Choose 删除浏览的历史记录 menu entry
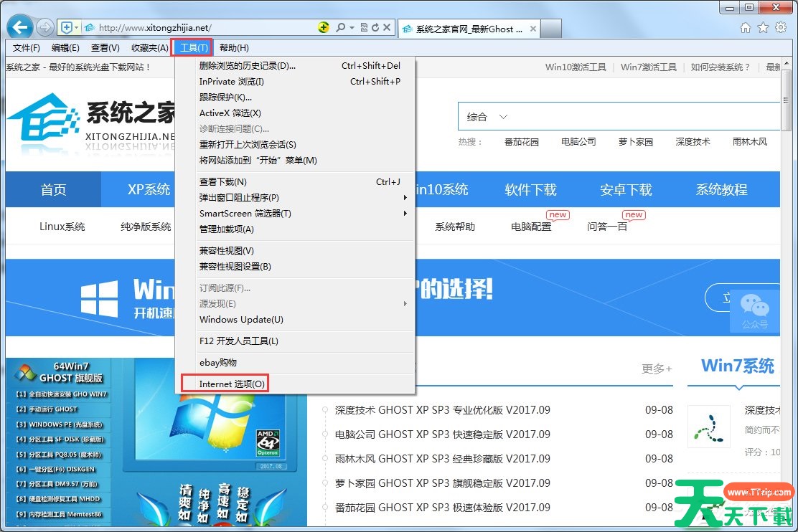This screenshot has width=798, height=532. coord(247,66)
